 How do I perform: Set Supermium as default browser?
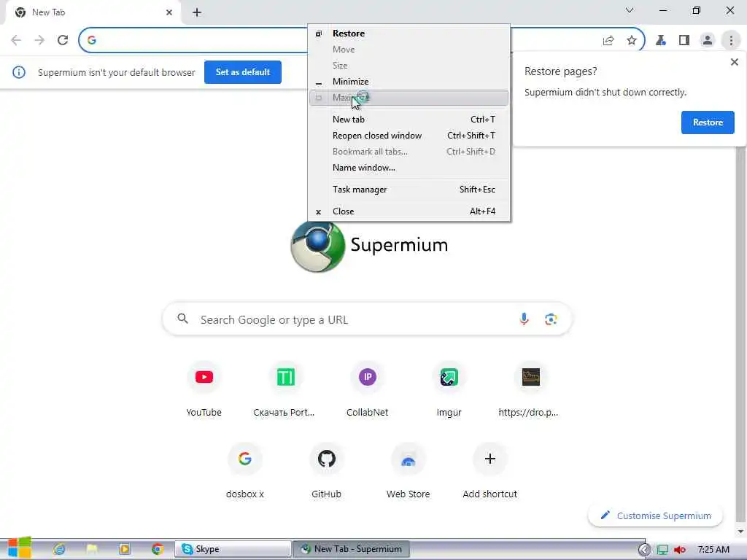[x=242, y=72]
